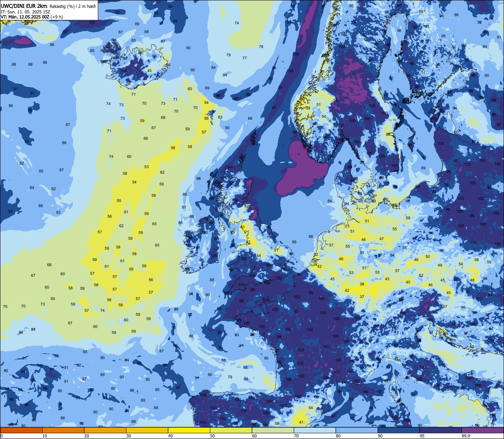Image resolution: width=504 pixels, height=439 pixels.
Task: Click the legend label '99.9'
Action: click(x=466, y=436)
